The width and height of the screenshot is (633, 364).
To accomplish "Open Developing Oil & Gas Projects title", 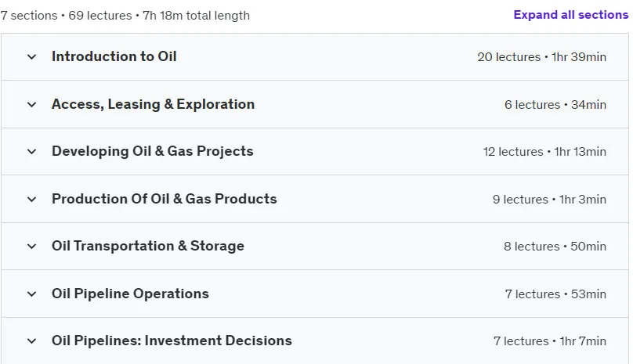I will tap(153, 151).
